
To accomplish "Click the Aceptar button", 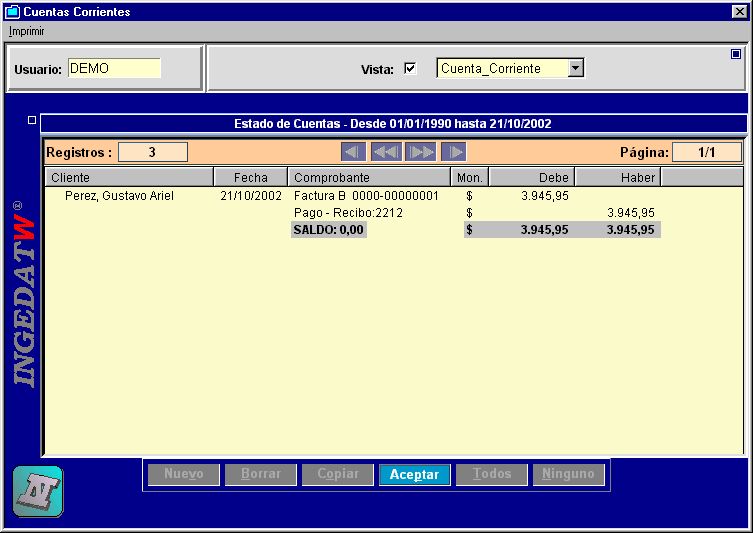I will (414, 474).
